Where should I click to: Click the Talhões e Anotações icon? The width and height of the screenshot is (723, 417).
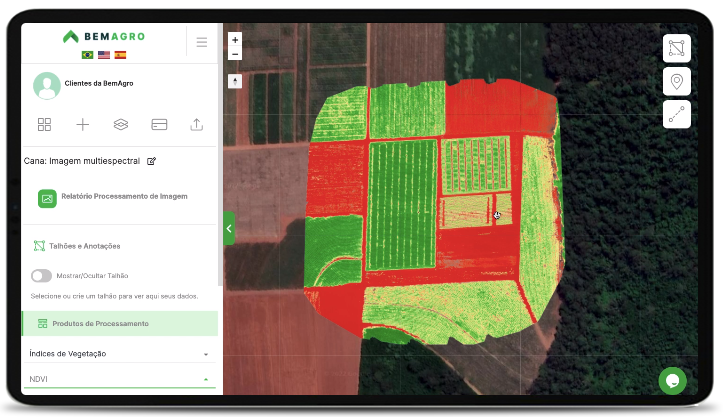(x=39, y=246)
